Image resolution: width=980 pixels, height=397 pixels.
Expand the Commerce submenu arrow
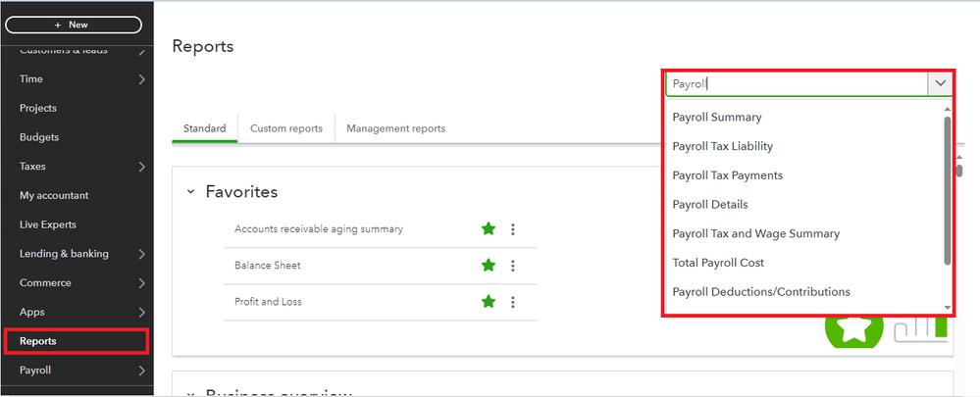coord(142,283)
